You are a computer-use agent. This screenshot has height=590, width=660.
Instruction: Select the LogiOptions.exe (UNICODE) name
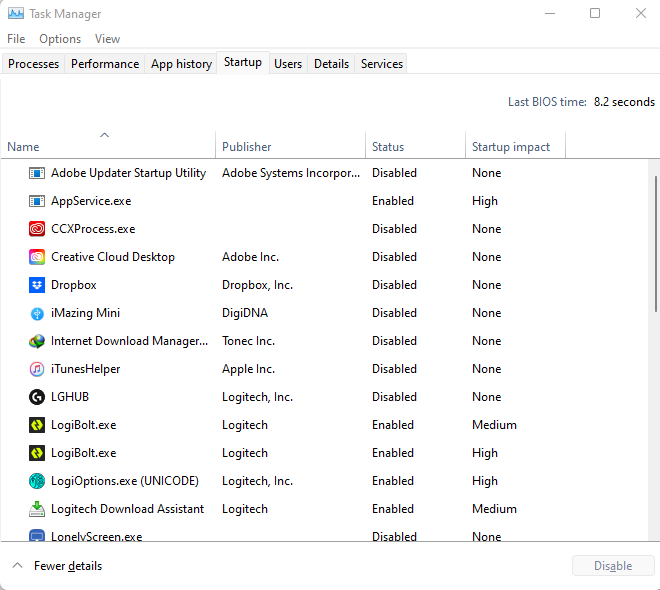coord(125,481)
